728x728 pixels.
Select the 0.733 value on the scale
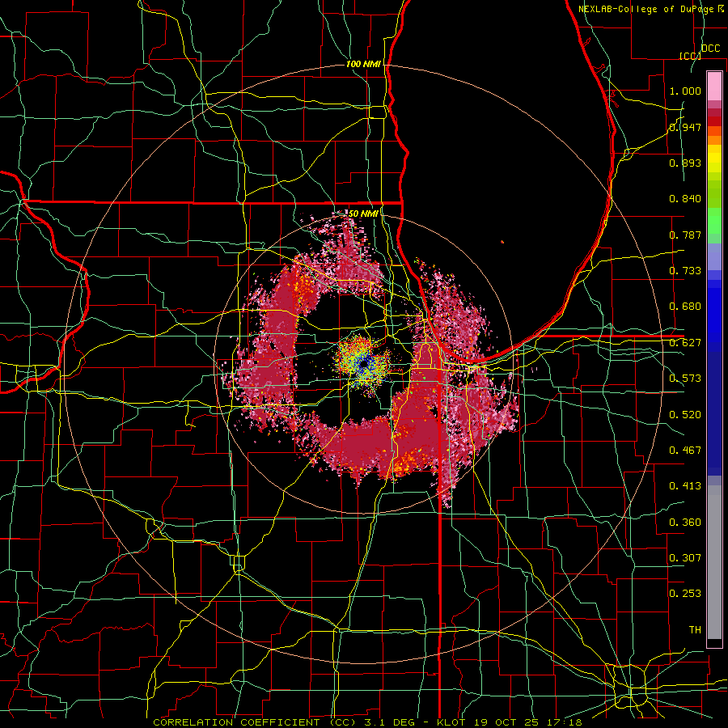tap(685, 271)
